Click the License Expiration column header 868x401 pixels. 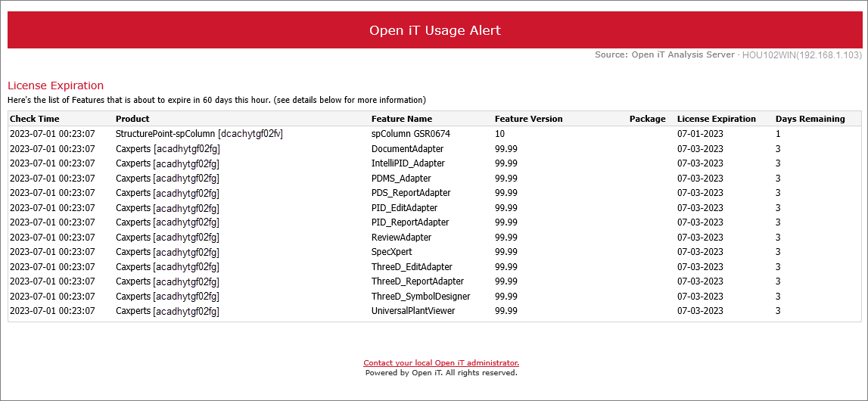click(717, 119)
